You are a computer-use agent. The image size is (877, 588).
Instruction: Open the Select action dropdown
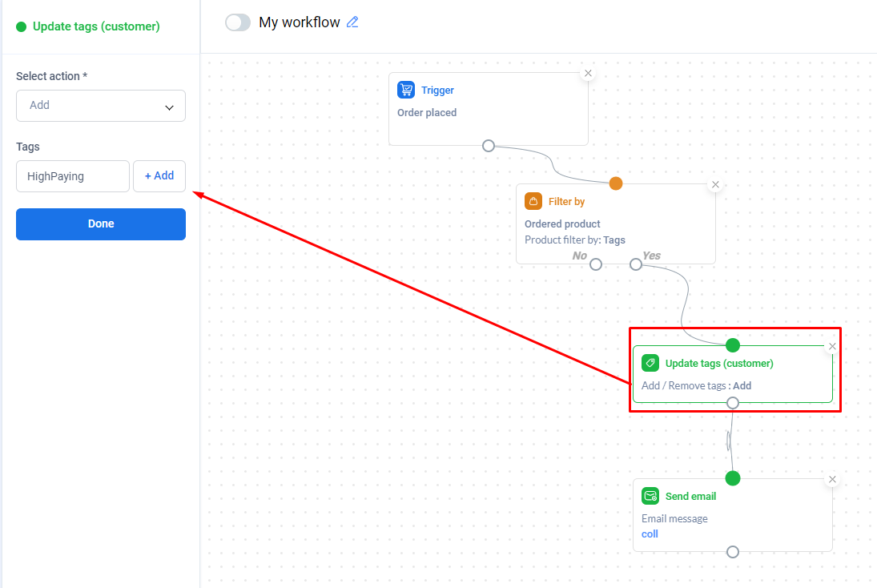(x=101, y=106)
